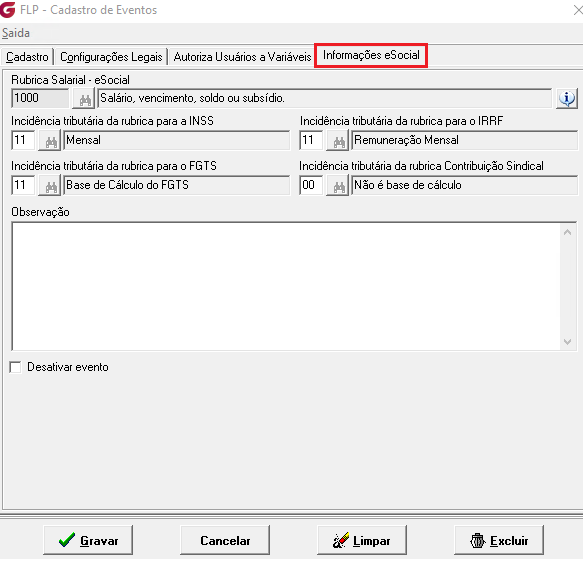Switch to the Configurações Legais tab
Viewport: 583px width, 562px height.
(x=111, y=57)
